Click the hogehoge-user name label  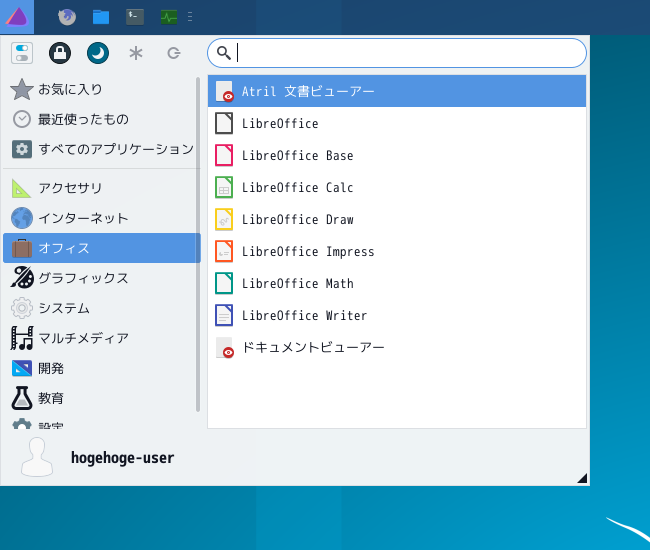[122, 458]
